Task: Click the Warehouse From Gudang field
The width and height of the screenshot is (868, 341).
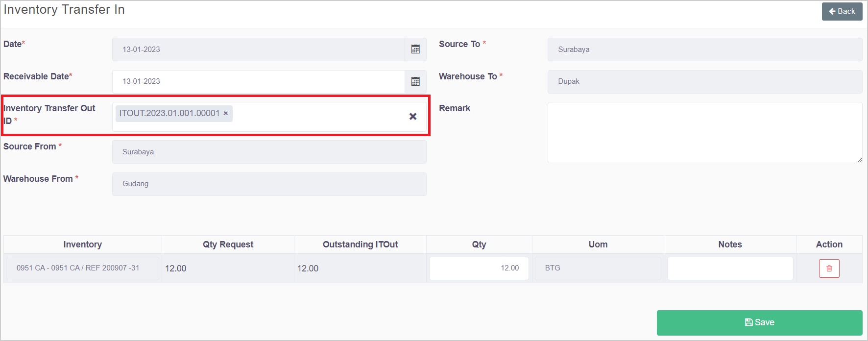Action: click(269, 184)
